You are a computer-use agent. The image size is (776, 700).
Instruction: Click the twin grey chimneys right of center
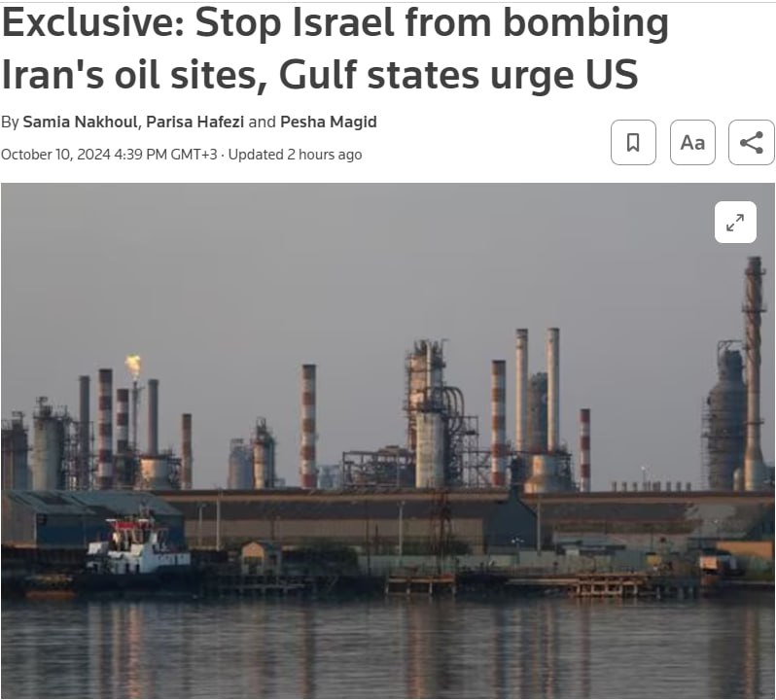coord(538,391)
